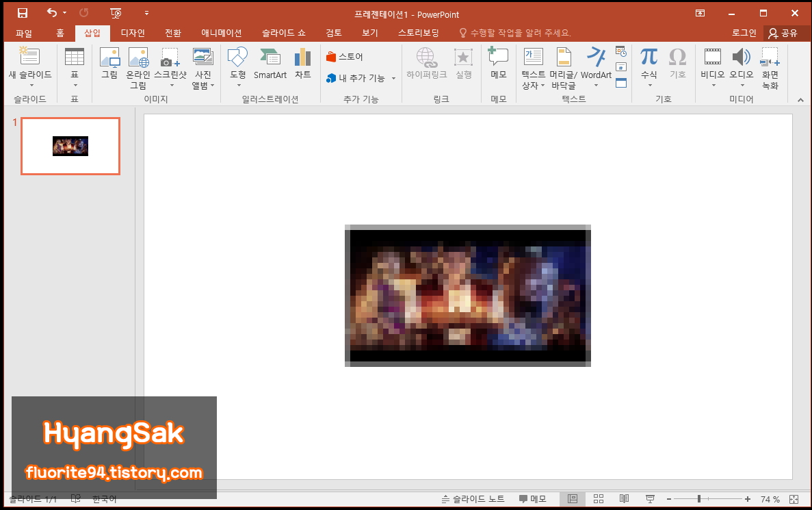This screenshot has width=812, height=510.
Task: Switch to Slide Sorter view
Action: [x=599, y=498]
